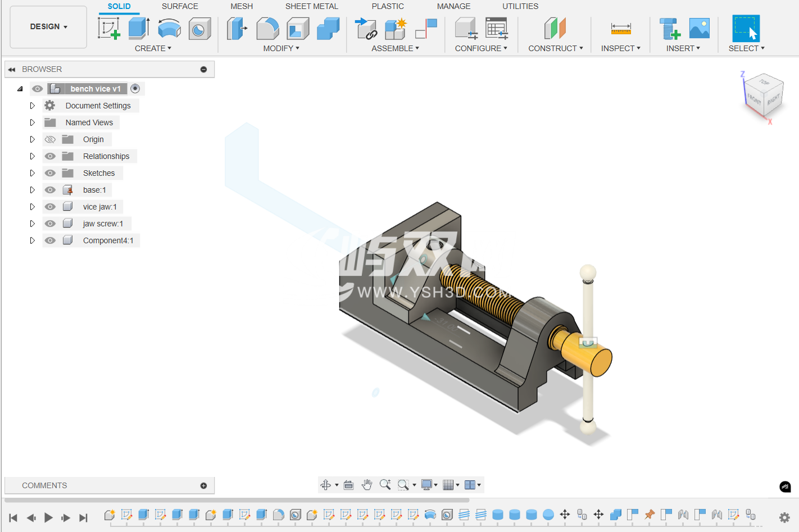Click the Insert canvas image icon
Image resolution: width=799 pixels, height=532 pixels.
pyautogui.click(x=700, y=28)
